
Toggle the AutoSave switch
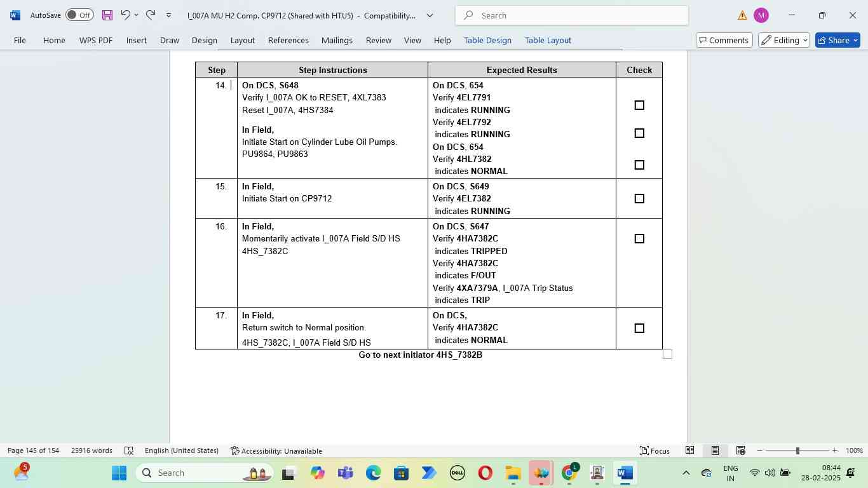pyautogui.click(x=79, y=15)
